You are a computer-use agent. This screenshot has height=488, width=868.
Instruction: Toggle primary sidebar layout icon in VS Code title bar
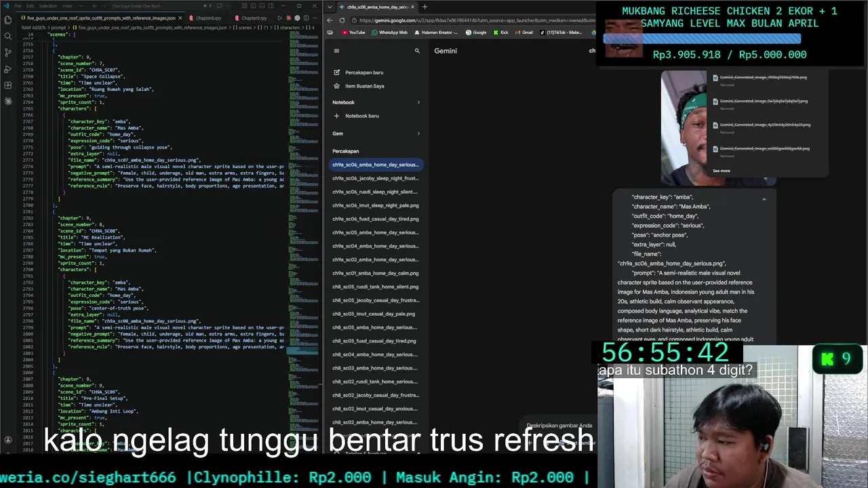pos(252,5)
